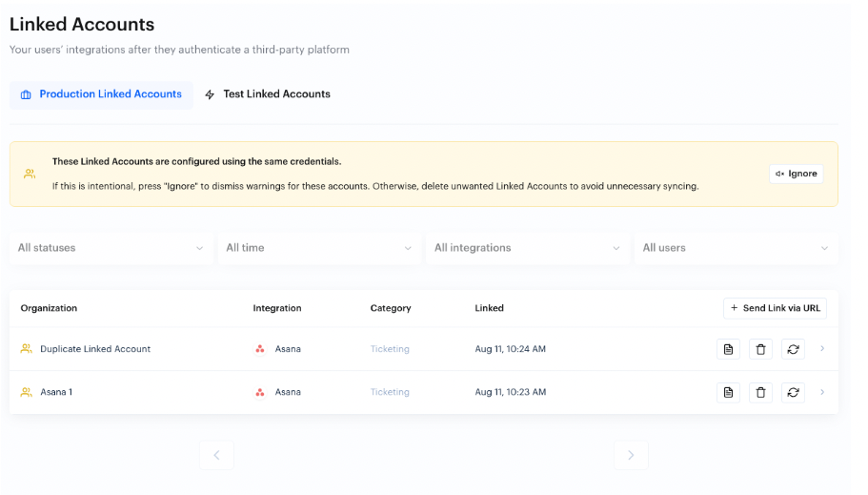Screen dimensions: 868x495
Task: Switch to Production Linked Accounts tab
Action: 101,94
